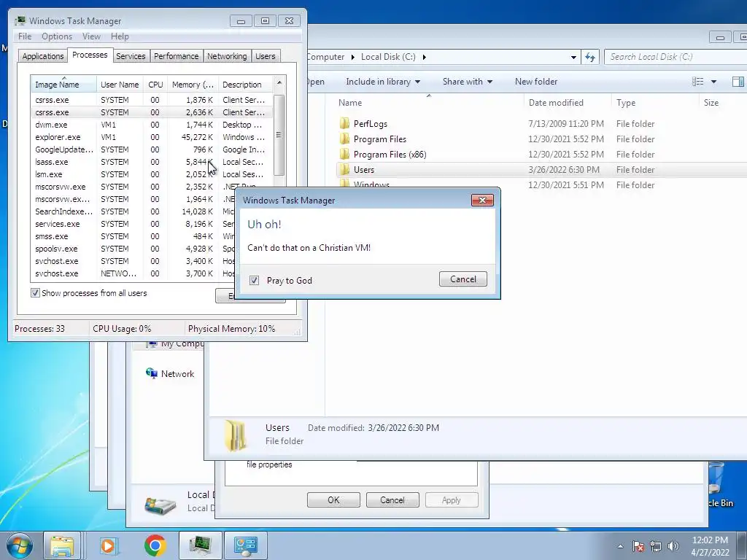Image resolution: width=747 pixels, height=560 pixels.
Task: Click the PerfLogs folder icon
Action: click(345, 124)
